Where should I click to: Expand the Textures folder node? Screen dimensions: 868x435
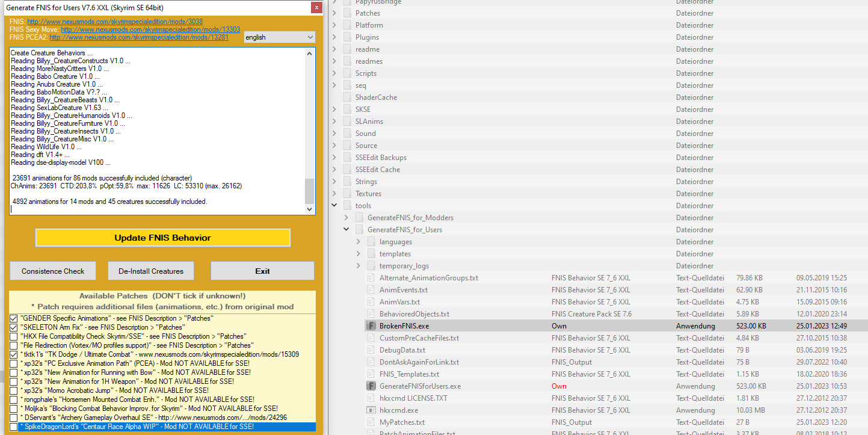pyautogui.click(x=334, y=193)
